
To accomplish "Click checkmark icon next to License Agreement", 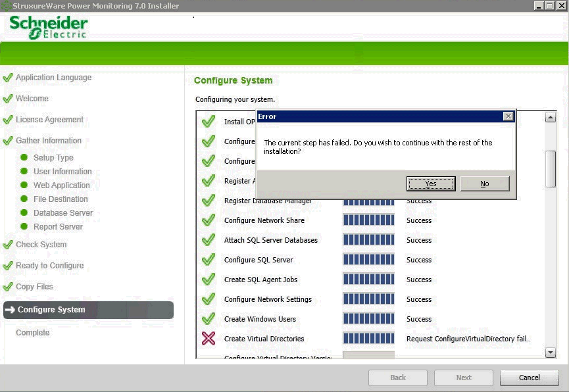I will tap(8, 120).
